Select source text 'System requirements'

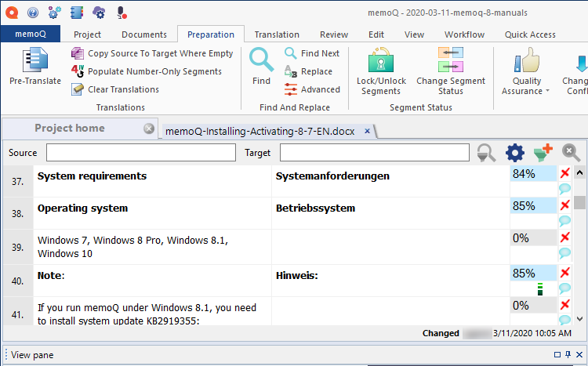click(92, 176)
